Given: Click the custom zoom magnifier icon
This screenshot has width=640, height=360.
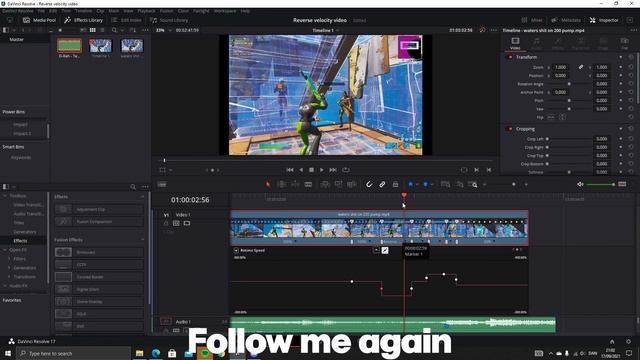Looking at the screenshot, I should coord(473,184).
